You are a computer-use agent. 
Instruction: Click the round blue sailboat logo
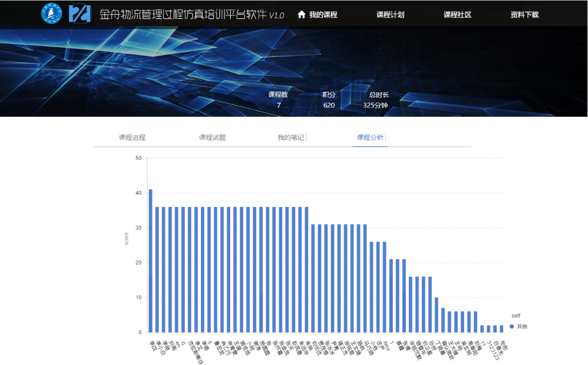pos(51,14)
